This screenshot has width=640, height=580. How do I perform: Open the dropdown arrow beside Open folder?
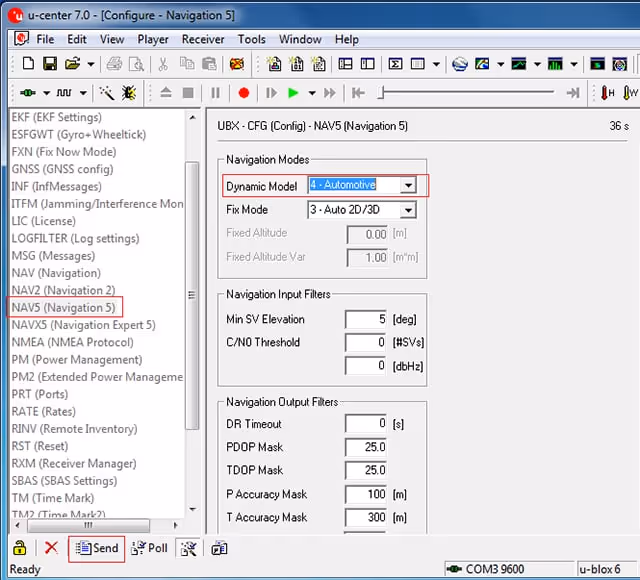pyautogui.click(x=91, y=64)
